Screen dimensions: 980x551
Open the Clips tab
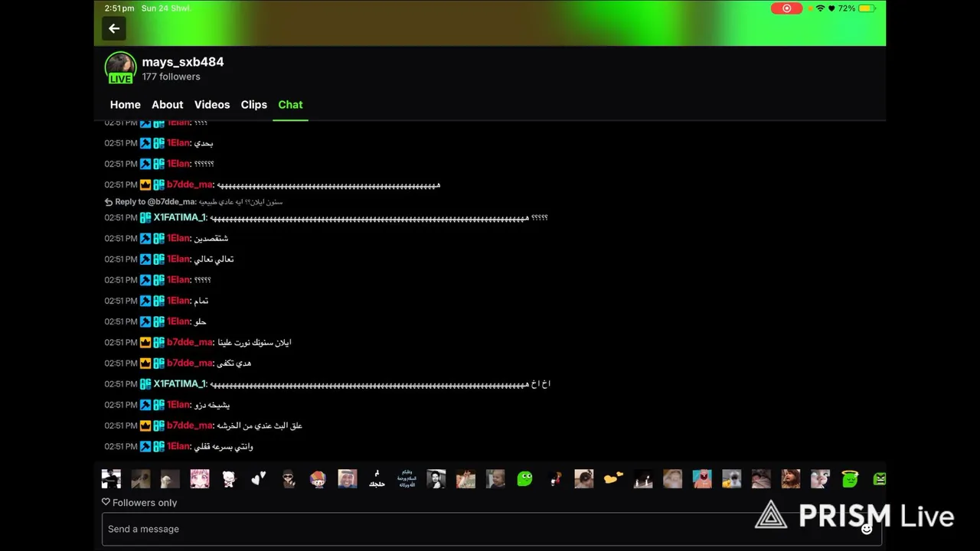click(254, 105)
